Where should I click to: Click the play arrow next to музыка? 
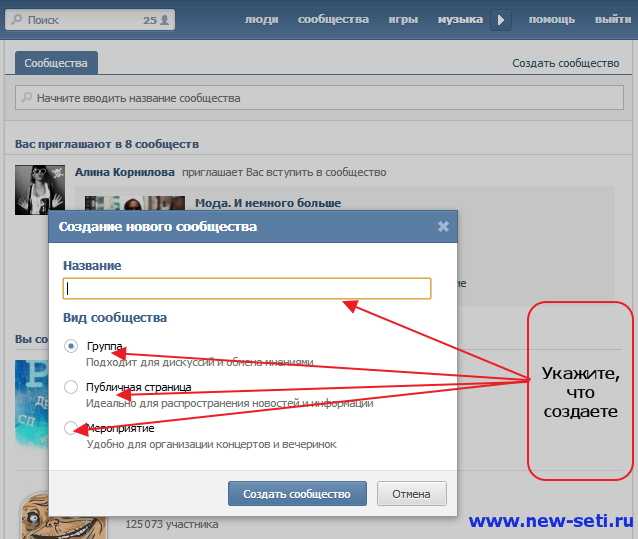pos(501,20)
